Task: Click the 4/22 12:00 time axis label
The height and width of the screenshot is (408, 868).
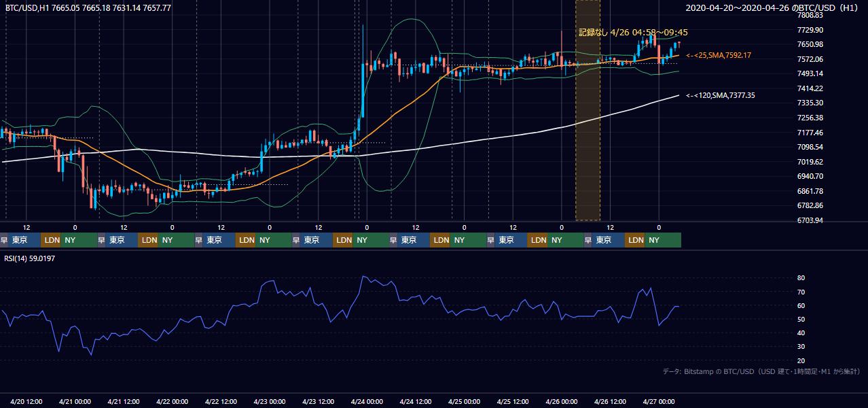Action: [221, 402]
